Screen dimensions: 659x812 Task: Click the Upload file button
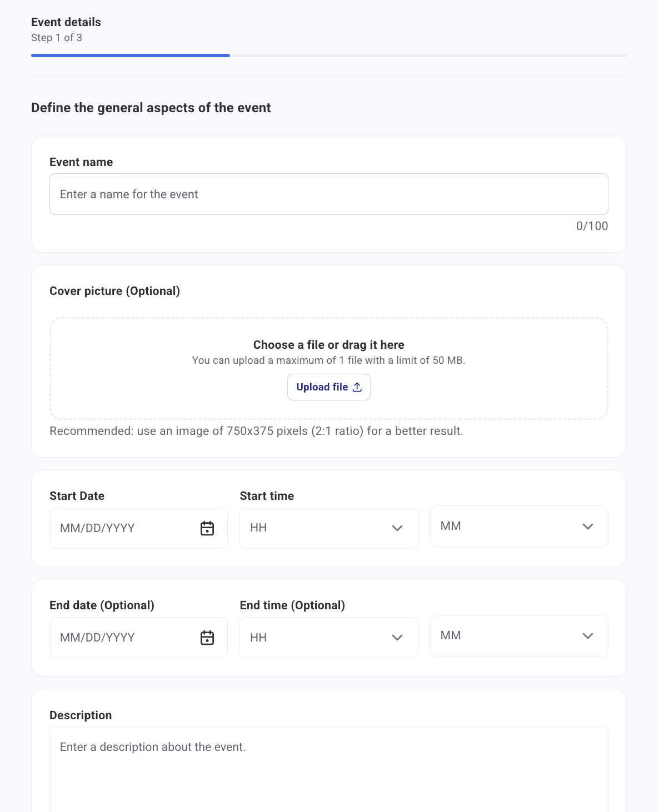click(x=328, y=387)
